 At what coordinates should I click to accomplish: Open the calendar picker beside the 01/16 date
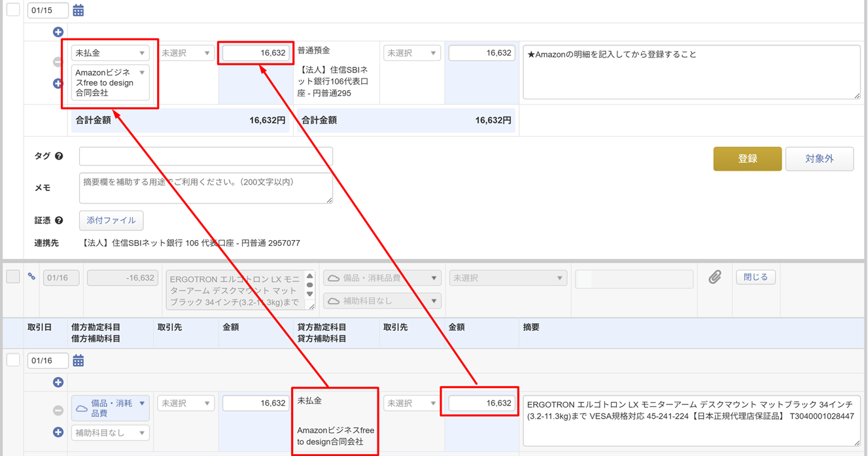(78, 360)
